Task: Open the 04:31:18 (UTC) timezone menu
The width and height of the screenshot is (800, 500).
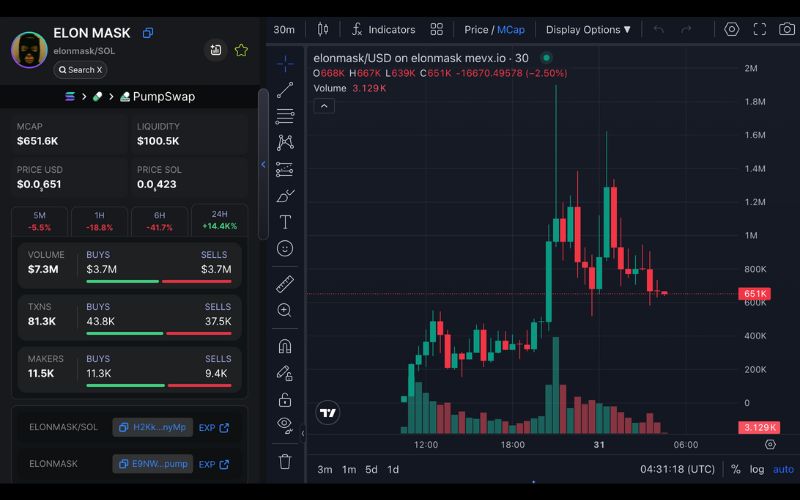Action: click(x=677, y=469)
